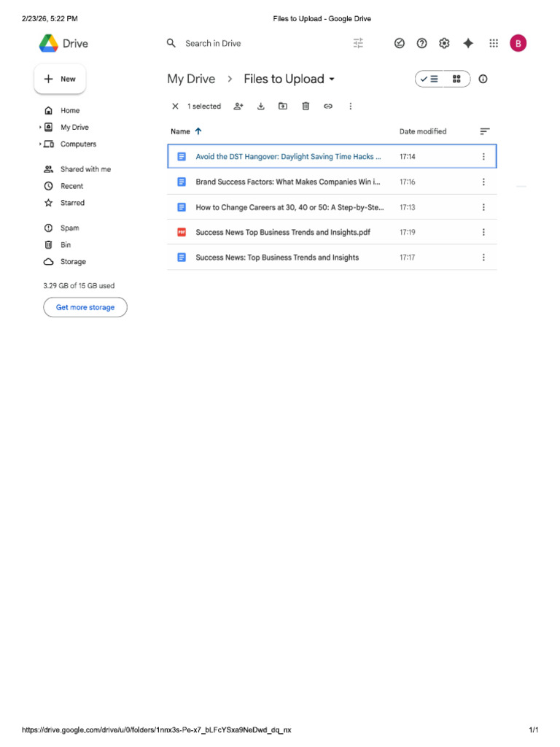Open the Settings gear icon
The height and width of the screenshot is (747, 560).
click(x=444, y=43)
